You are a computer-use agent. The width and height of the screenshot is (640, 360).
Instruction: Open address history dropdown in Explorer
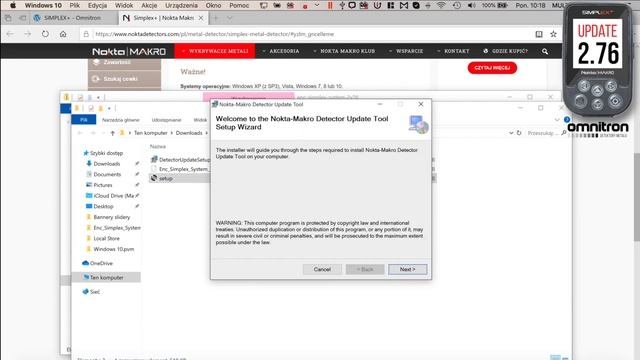click(511, 133)
